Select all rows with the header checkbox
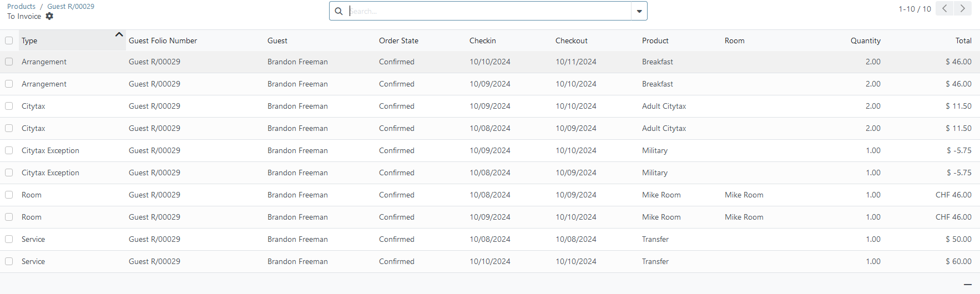The height and width of the screenshot is (294, 980). click(9, 40)
